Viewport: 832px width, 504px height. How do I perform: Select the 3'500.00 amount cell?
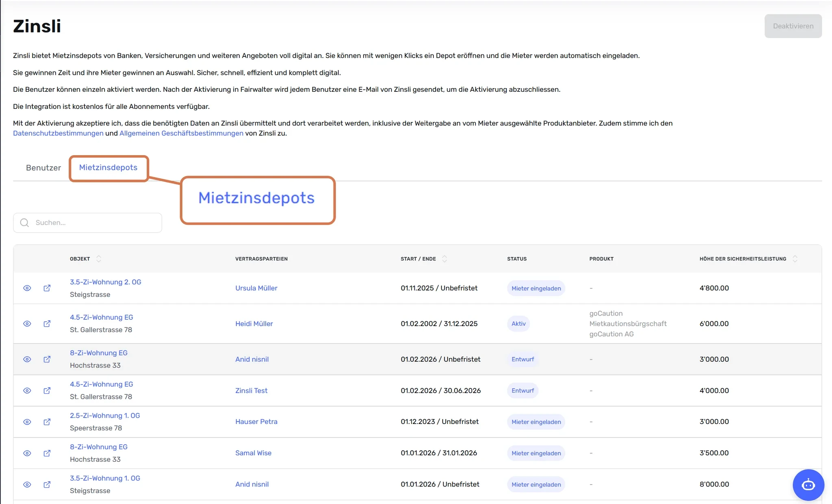(714, 453)
